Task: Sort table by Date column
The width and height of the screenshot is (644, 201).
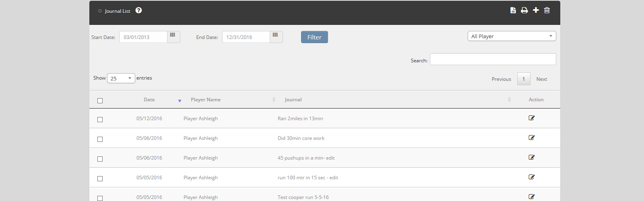Action: [x=149, y=100]
